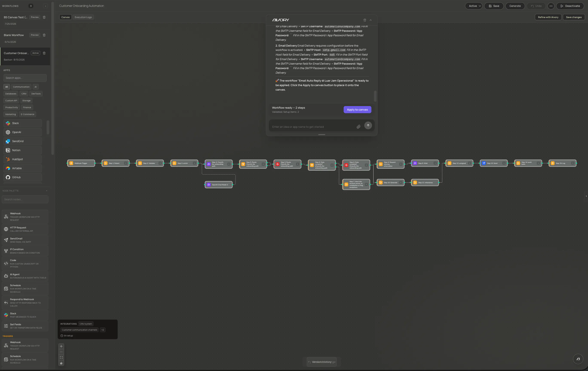This screenshot has width=588, height=371.
Task: Send the prompt with the arrow button
Action: 368,125
